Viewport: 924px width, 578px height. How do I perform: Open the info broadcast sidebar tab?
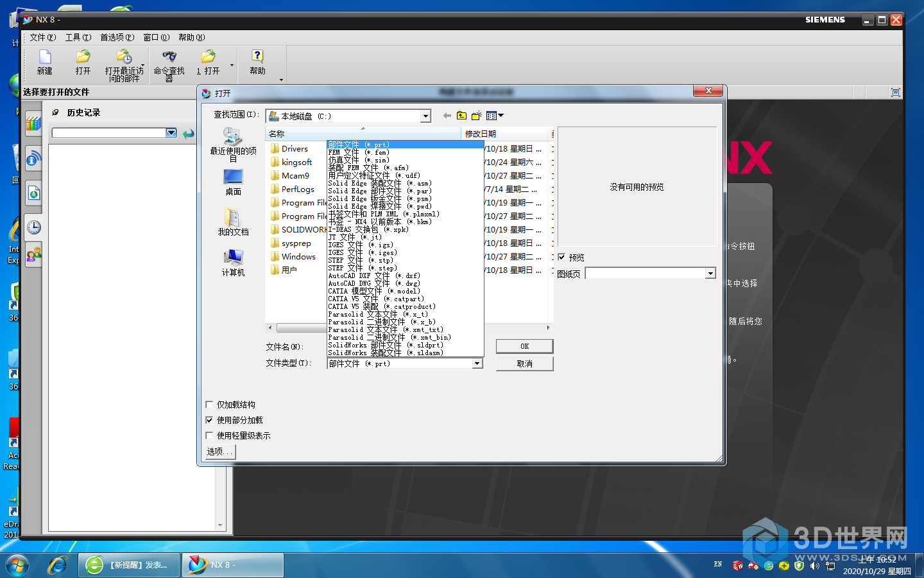point(33,159)
